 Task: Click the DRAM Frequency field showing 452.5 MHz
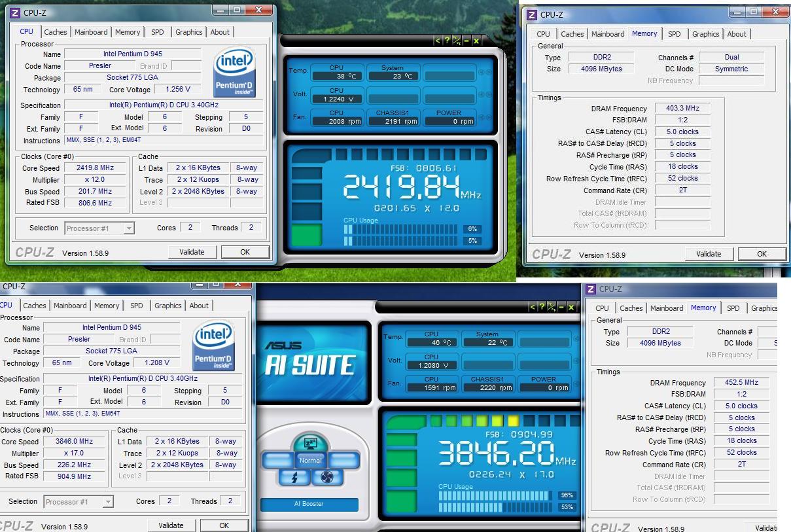741,383
